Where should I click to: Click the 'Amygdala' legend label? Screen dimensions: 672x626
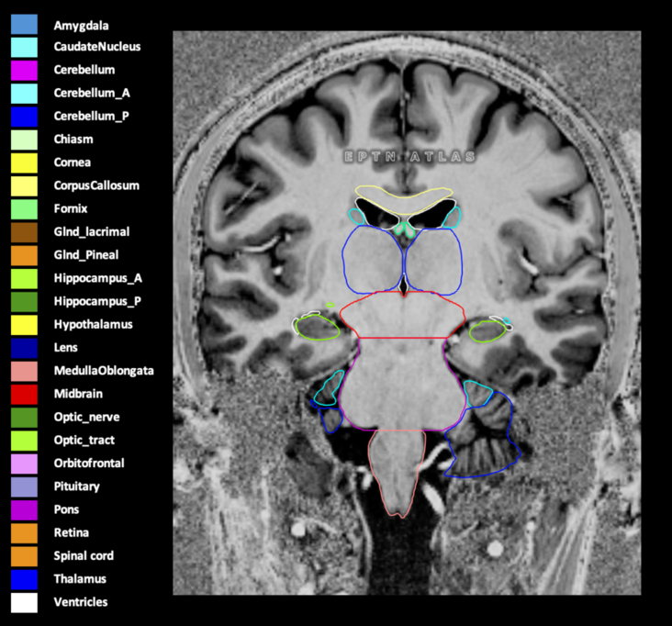81,26
